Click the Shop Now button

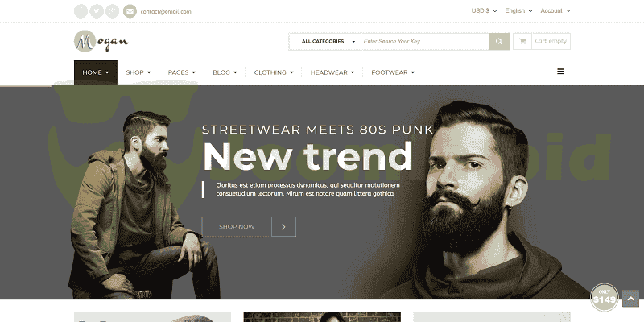(237, 227)
